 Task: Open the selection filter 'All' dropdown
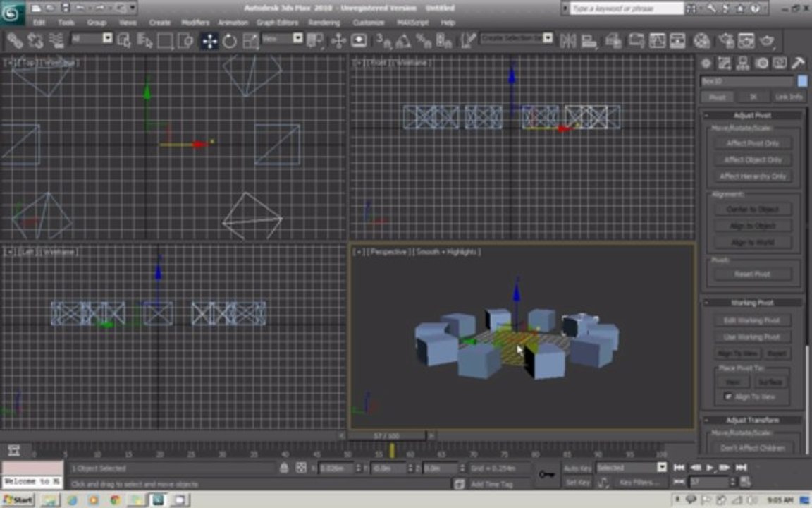(x=107, y=38)
